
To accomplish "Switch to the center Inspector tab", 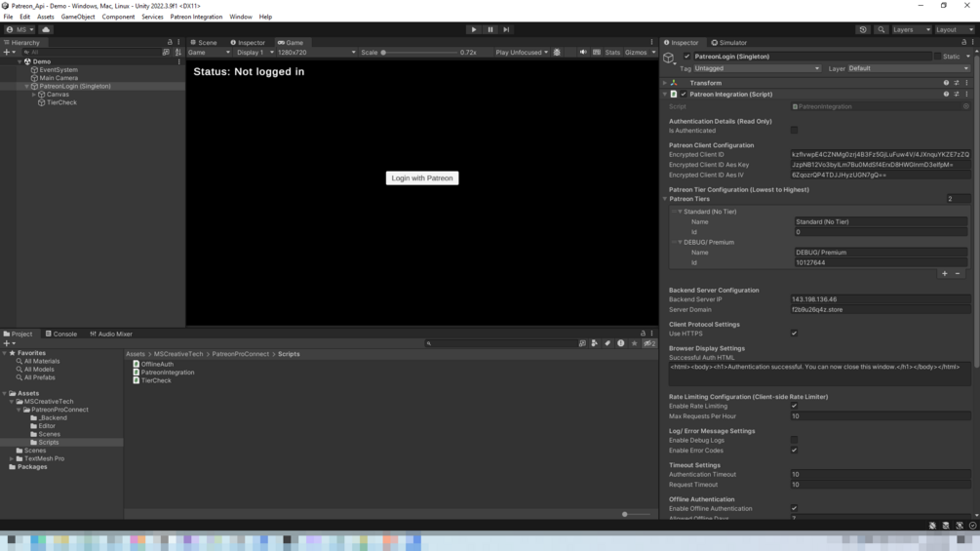I will click(248, 43).
